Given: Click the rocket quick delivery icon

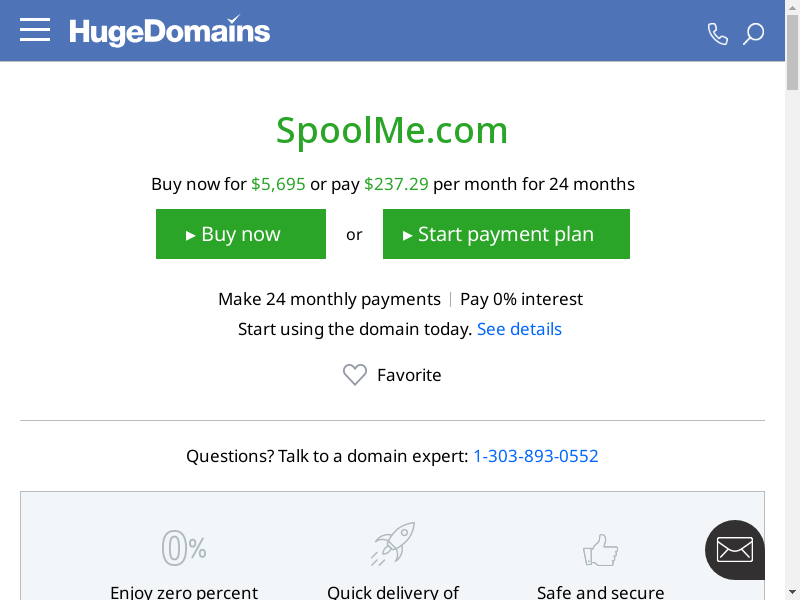Looking at the screenshot, I should click(x=393, y=544).
